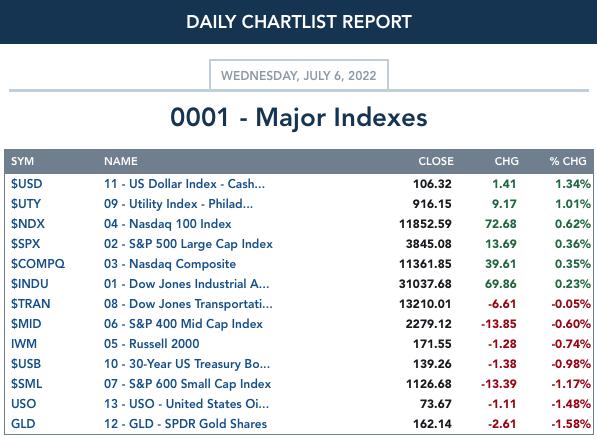Sort table by the NAME column header
Viewport: 597px width, 439px height.
point(121,161)
